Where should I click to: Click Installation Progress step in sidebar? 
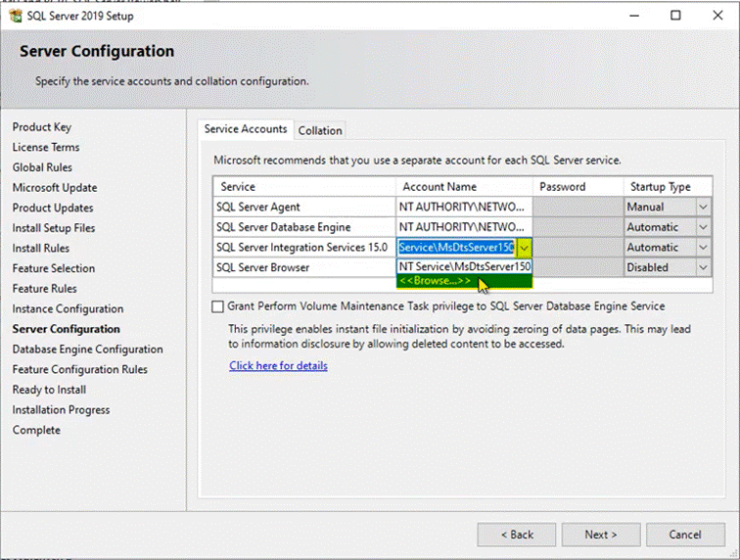[x=62, y=410]
